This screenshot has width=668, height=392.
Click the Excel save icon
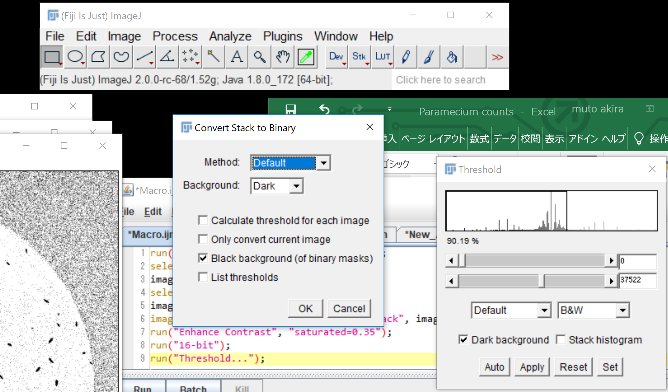pyautogui.click(x=291, y=110)
